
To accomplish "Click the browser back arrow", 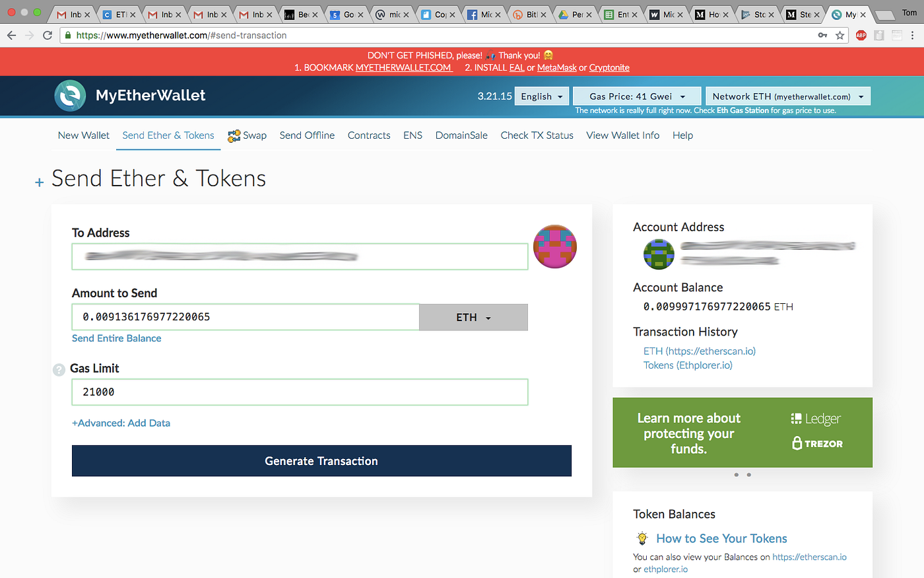I will tap(11, 35).
